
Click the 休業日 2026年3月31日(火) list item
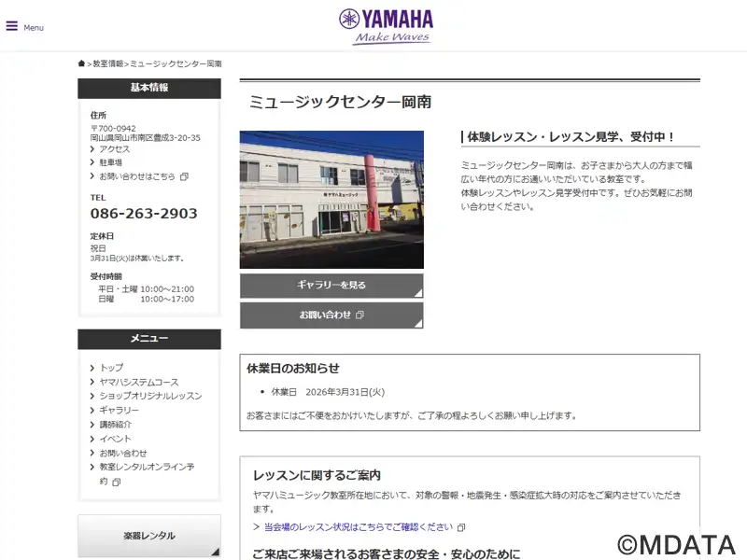pos(328,392)
